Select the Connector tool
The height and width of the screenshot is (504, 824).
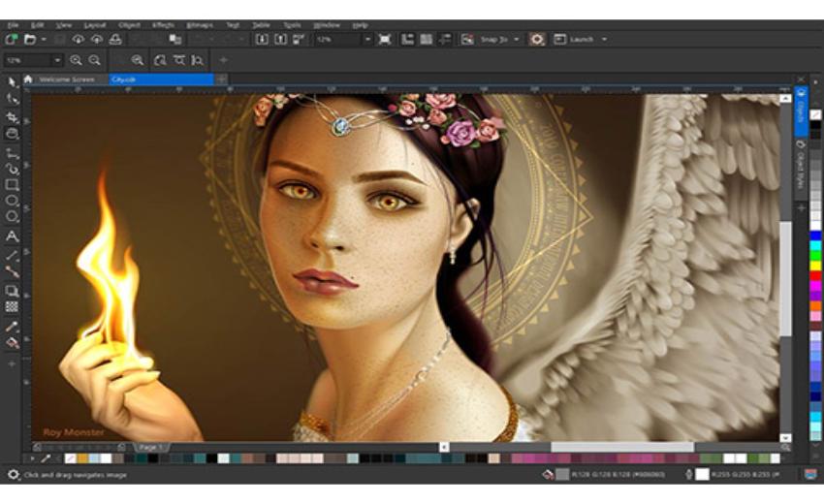12,271
